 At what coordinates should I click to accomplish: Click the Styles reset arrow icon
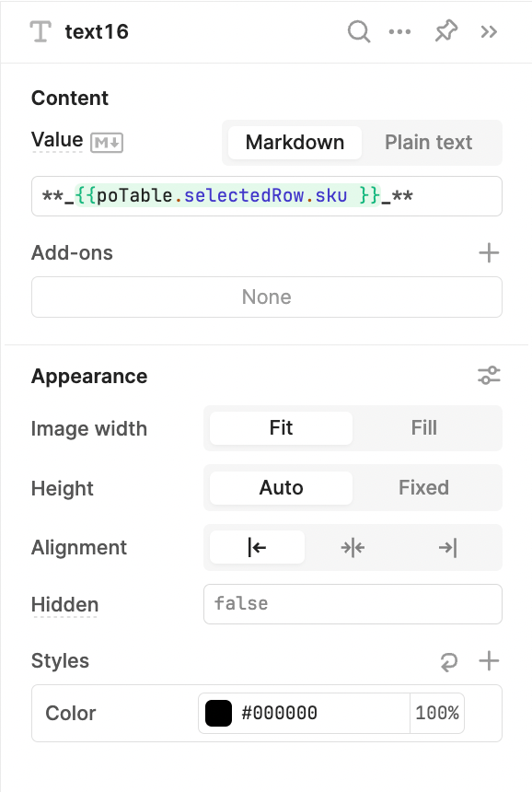click(449, 661)
